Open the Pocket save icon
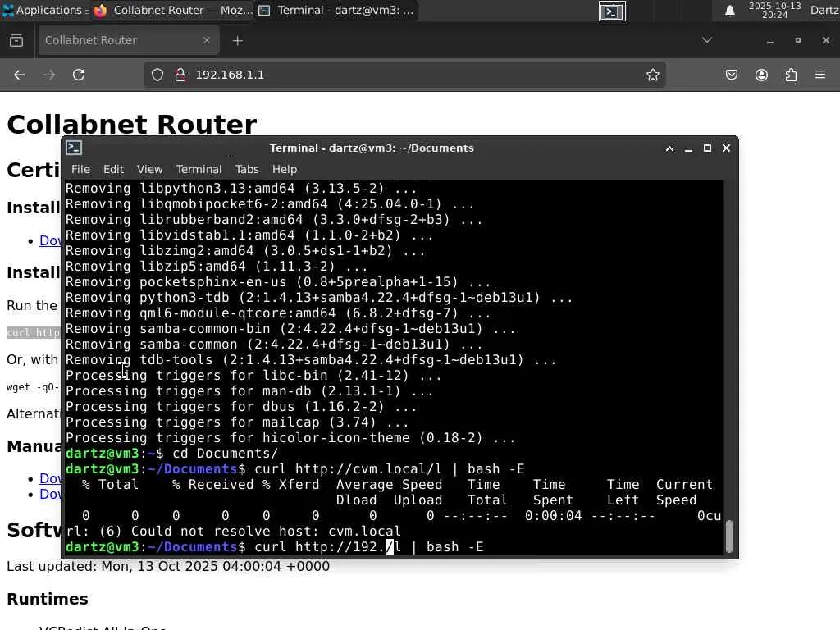This screenshot has height=630, width=840. pos(732,75)
